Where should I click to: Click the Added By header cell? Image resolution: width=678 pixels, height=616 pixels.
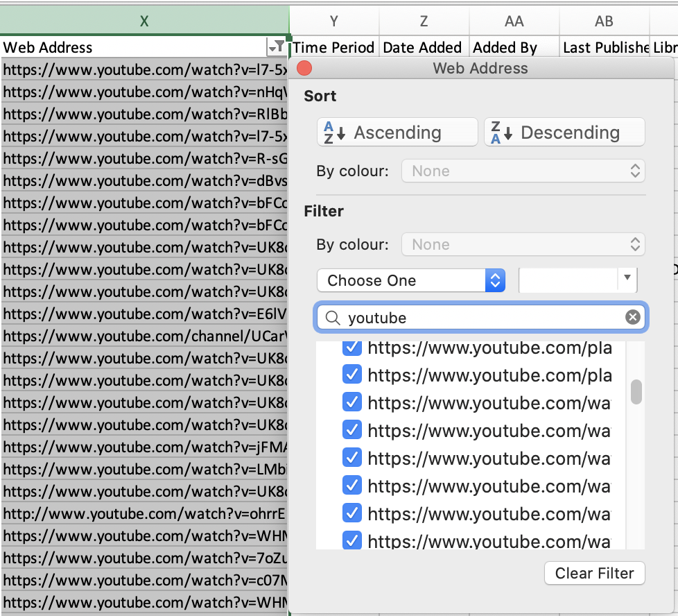point(514,47)
